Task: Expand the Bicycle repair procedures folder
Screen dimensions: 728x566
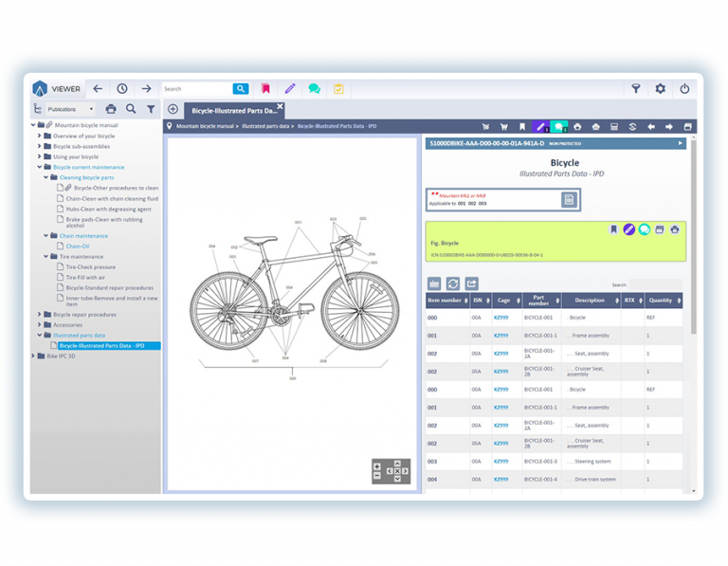Action: [x=40, y=314]
